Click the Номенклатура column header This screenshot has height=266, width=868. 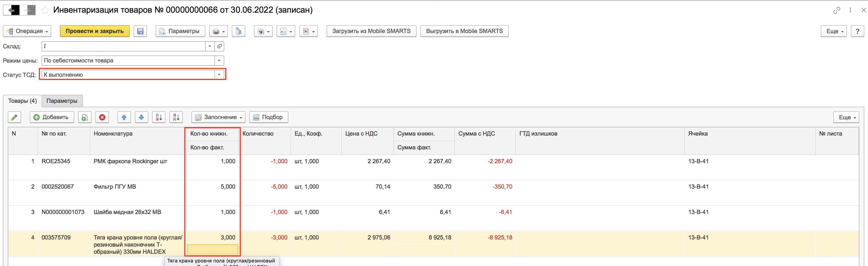[137, 141]
